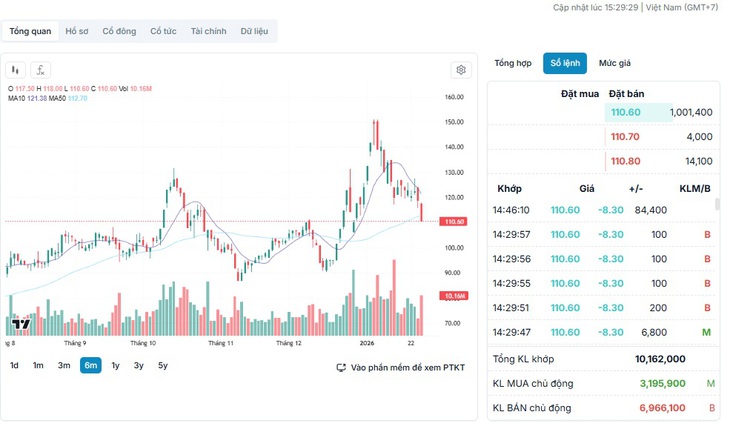Viewport: 730px width, 429px height.
Task: Select the 3m time range
Action: tap(64, 366)
